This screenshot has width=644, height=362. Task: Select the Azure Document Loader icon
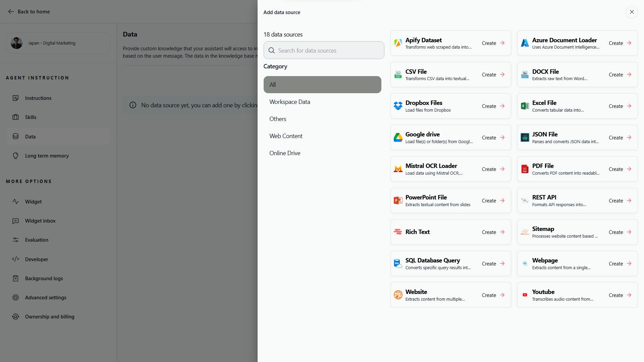[525, 43]
